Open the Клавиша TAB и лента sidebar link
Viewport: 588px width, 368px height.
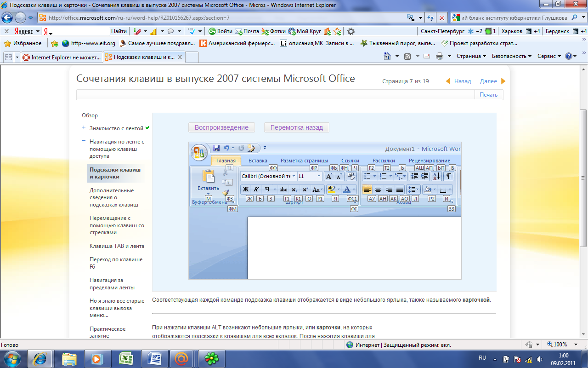tap(117, 246)
